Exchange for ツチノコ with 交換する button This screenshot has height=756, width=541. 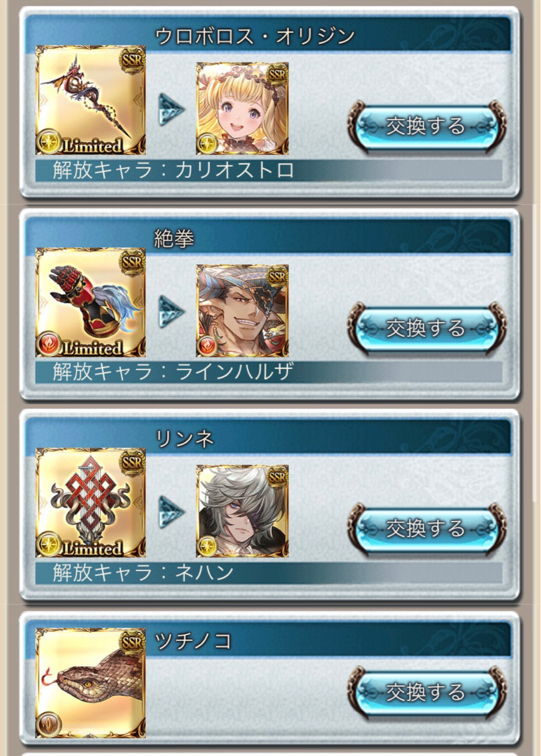click(426, 690)
